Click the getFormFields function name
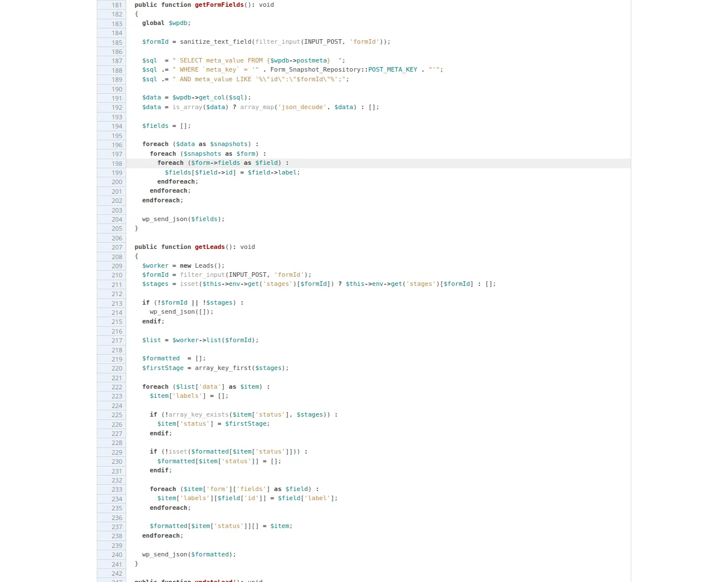Image resolution: width=728 pixels, height=582 pixels. pos(219,5)
